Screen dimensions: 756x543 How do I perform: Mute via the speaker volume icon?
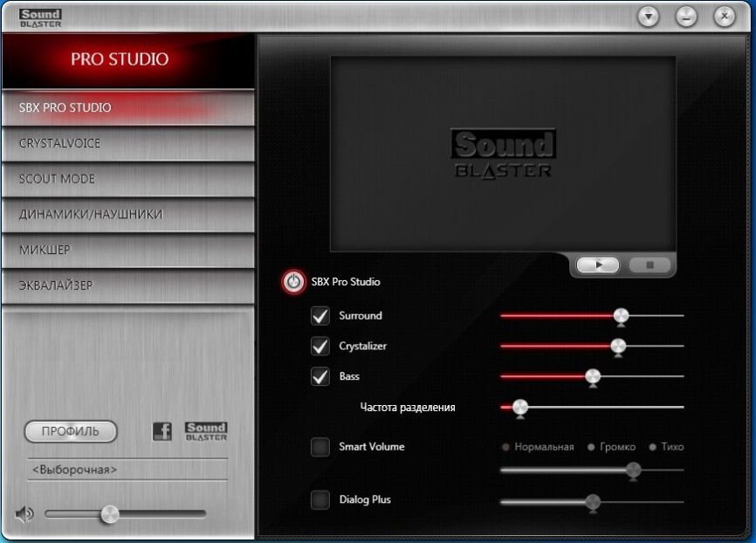[x=24, y=514]
